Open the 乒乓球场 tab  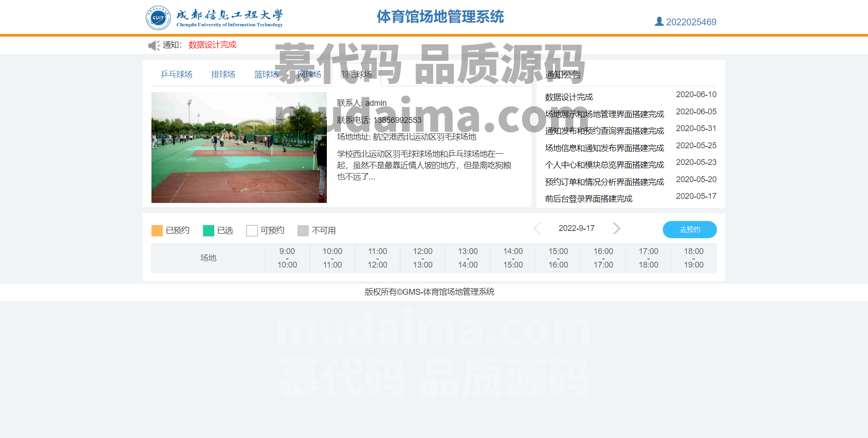176,74
